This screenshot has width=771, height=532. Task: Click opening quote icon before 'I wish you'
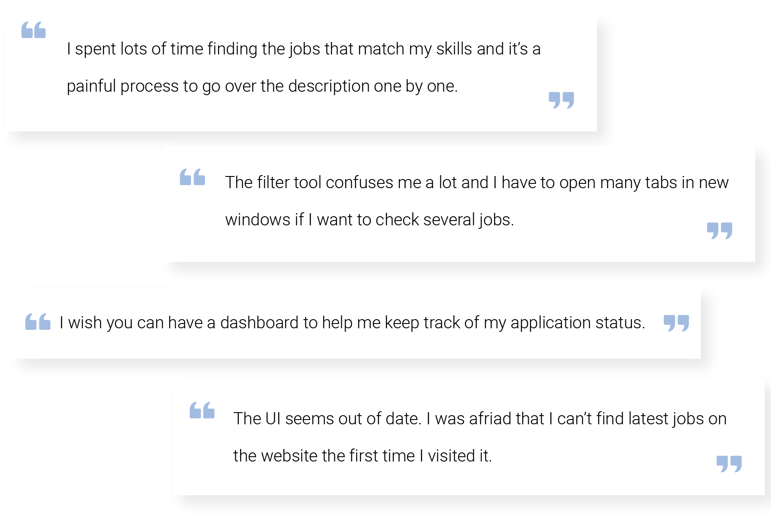pyautogui.click(x=38, y=322)
